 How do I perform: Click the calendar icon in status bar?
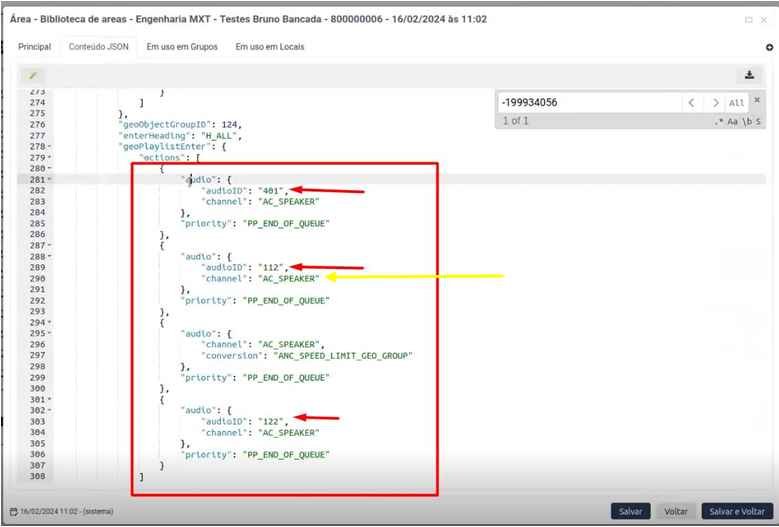(x=14, y=511)
